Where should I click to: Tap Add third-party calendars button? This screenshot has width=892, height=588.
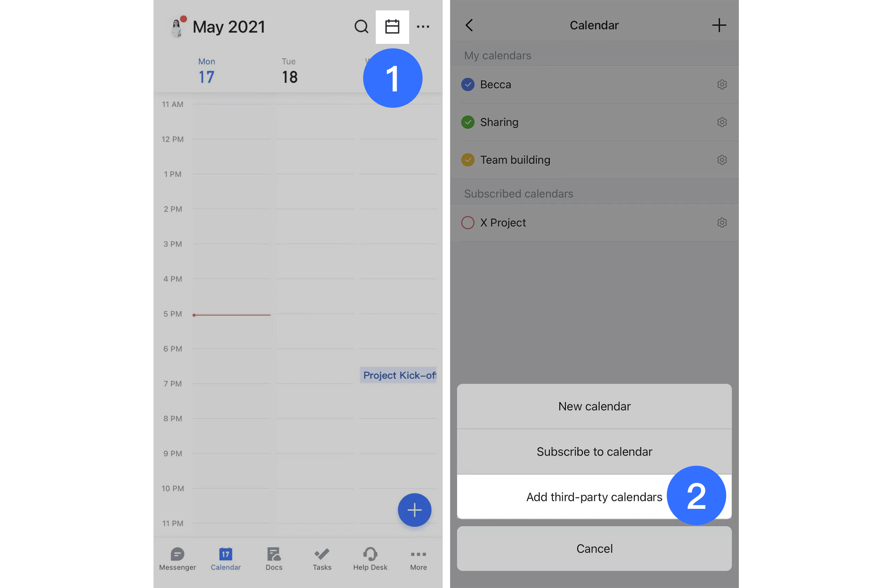click(594, 496)
